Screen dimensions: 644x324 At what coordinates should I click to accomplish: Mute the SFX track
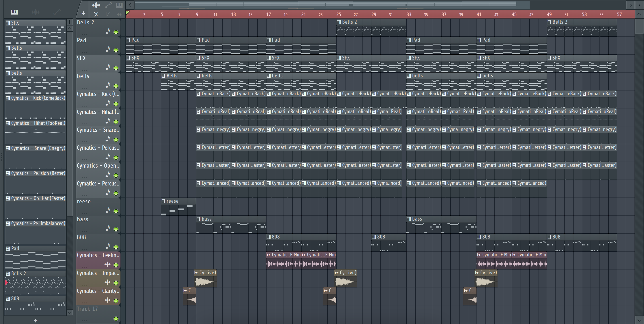click(116, 68)
